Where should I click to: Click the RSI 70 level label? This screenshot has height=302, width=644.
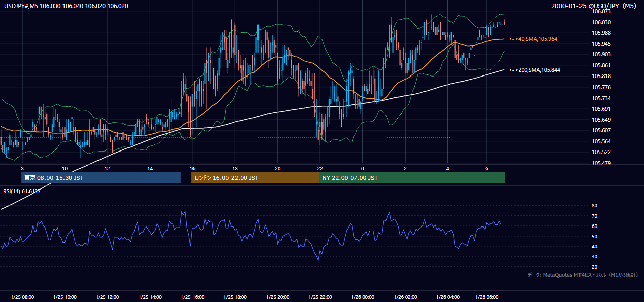594,216
